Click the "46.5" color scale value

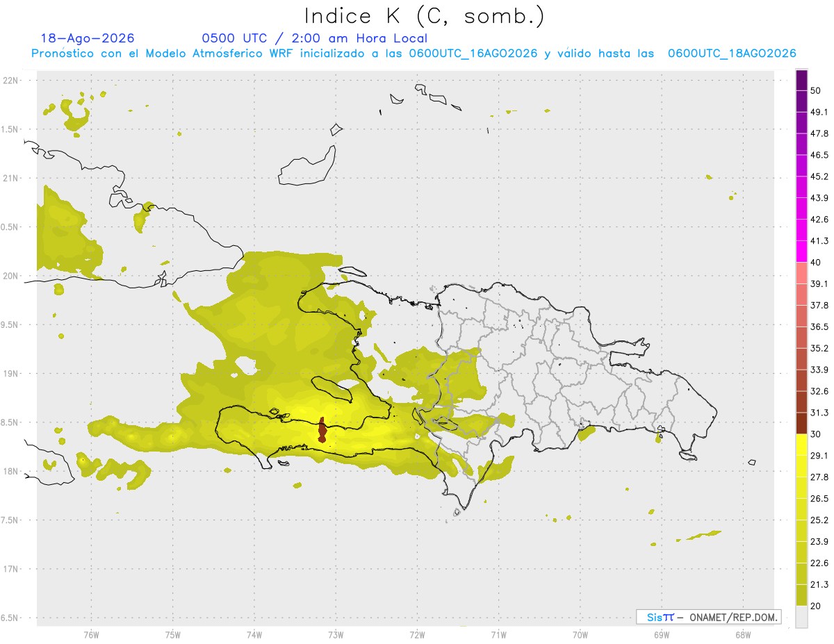coord(819,155)
